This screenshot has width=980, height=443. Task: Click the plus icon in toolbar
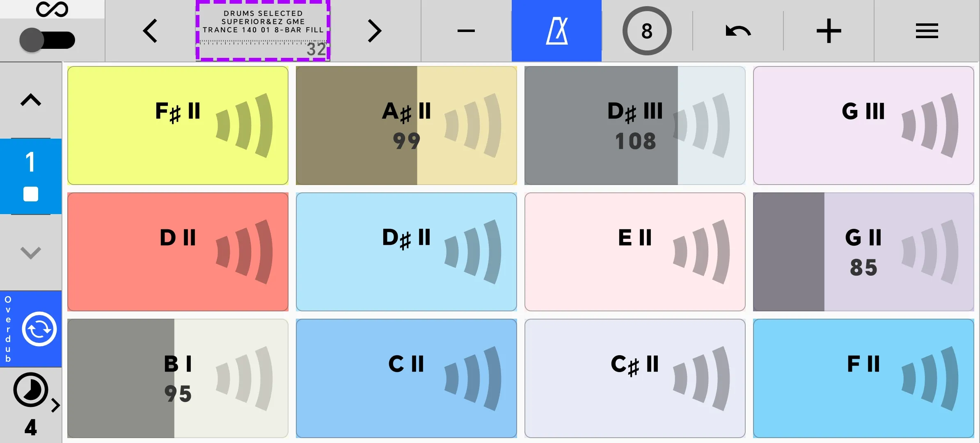829,31
